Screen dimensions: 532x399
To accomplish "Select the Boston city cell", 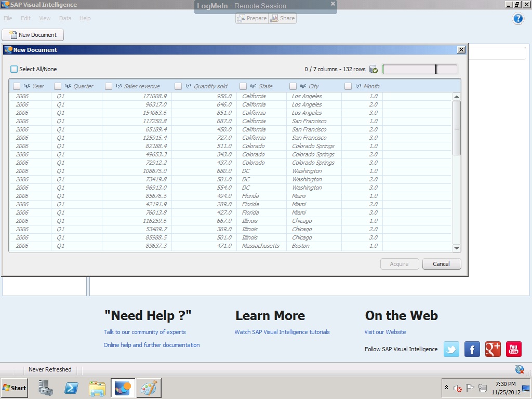I will click(314, 246).
